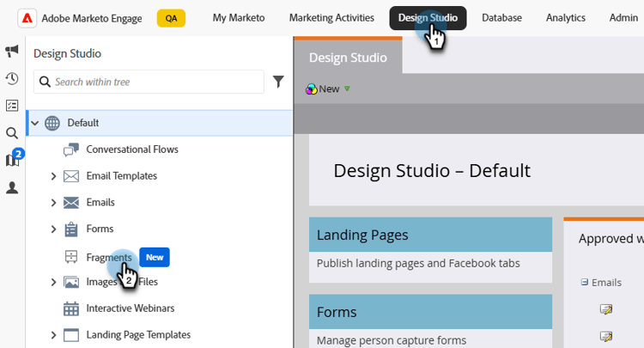
Task: Expand the Email Templates folder
Action: (53, 176)
